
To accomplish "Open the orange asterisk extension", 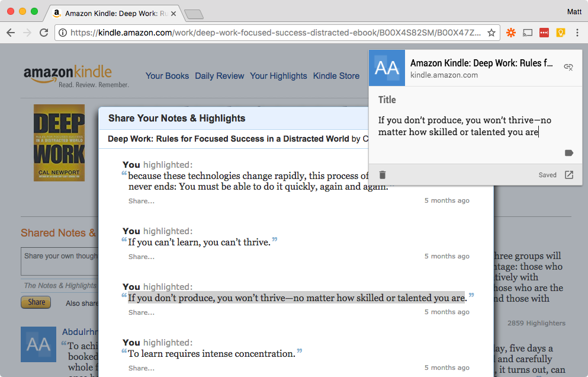I will click(x=511, y=33).
